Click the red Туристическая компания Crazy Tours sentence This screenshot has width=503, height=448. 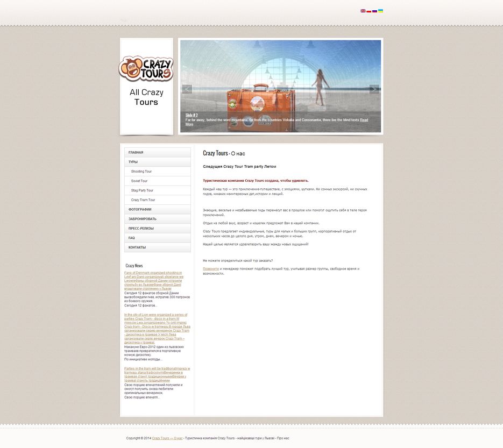click(x=256, y=181)
